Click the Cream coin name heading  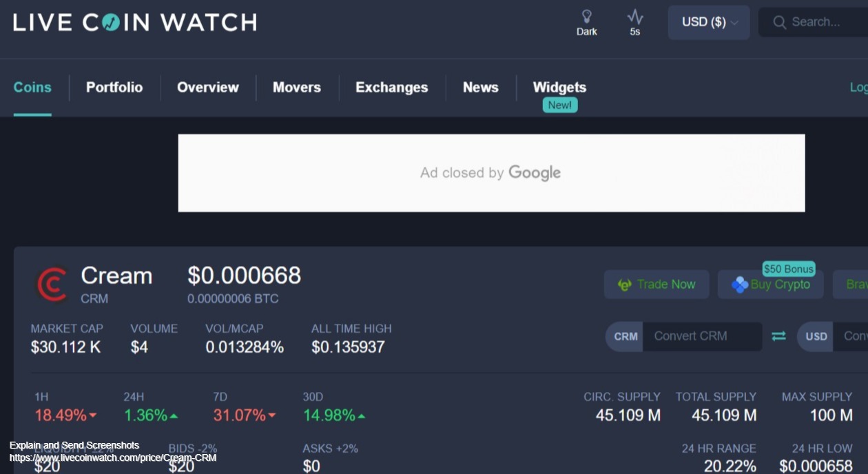pos(116,276)
